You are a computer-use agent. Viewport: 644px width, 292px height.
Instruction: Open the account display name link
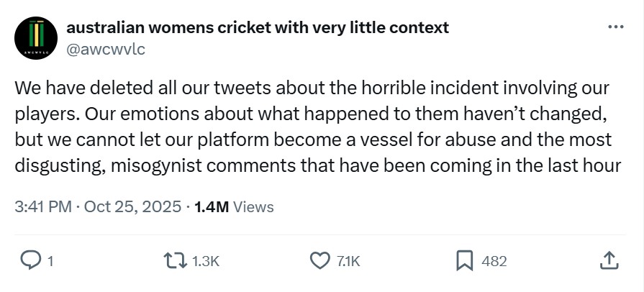coord(257,27)
